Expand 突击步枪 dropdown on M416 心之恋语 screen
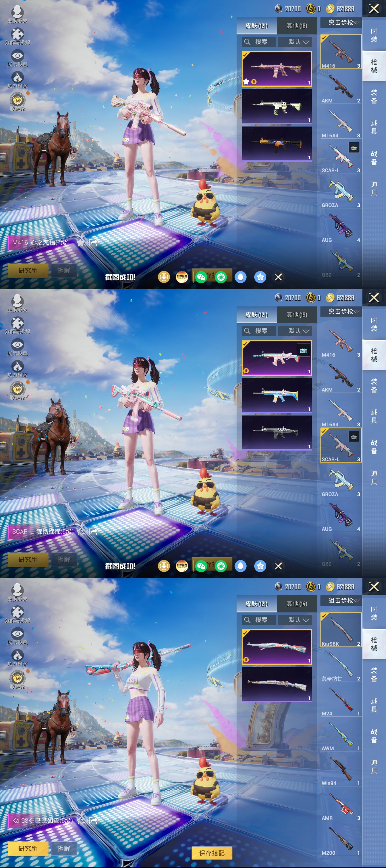Image resolution: width=386 pixels, height=868 pixels. click(341, 23)
